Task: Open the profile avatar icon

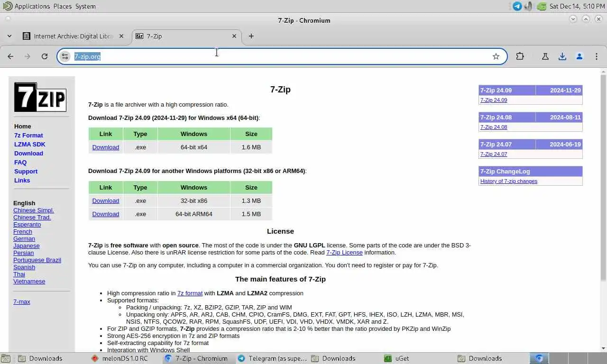Action: (x=579, y=56)
